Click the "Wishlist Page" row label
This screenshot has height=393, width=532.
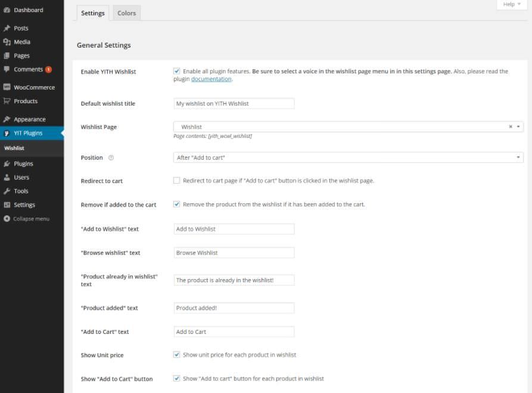[99, 127]
